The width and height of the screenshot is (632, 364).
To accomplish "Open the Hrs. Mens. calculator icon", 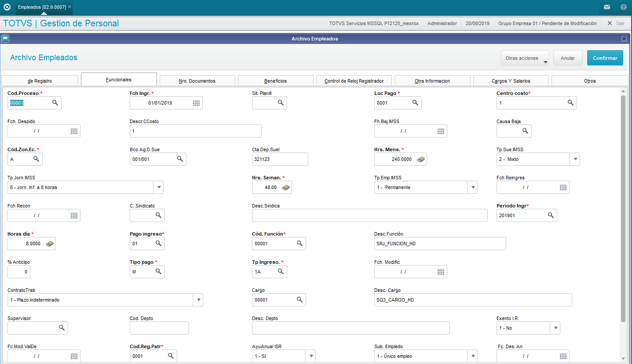I will coord(421,159).
